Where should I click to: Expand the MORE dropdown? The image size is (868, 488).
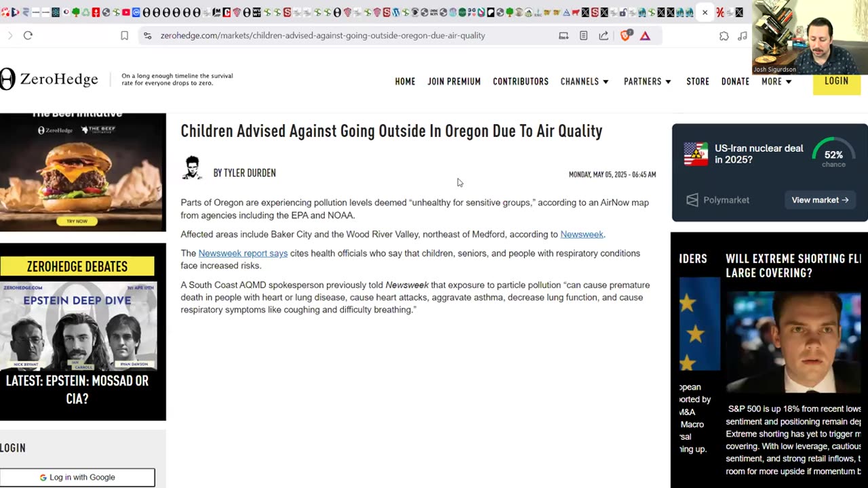776,81
